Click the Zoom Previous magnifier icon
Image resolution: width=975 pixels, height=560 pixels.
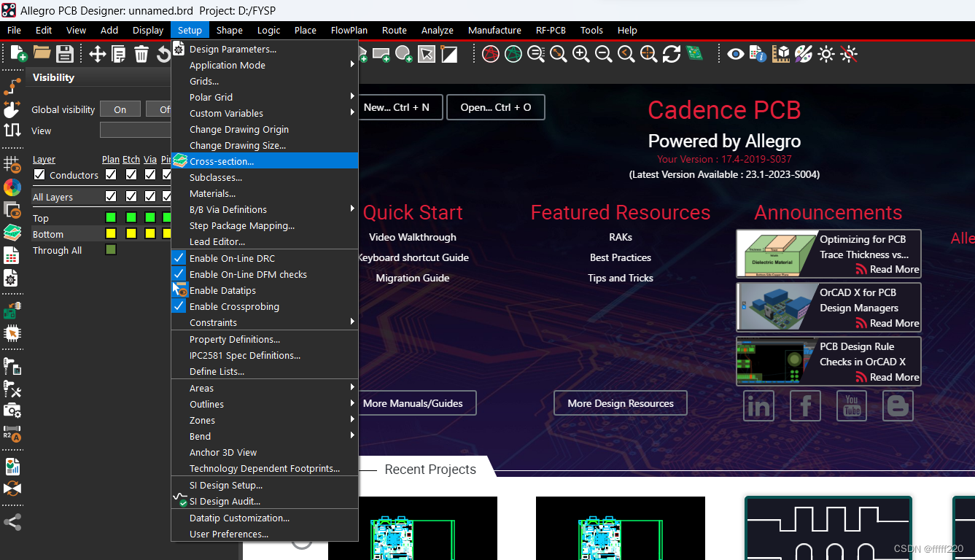(x=626, y=54)
